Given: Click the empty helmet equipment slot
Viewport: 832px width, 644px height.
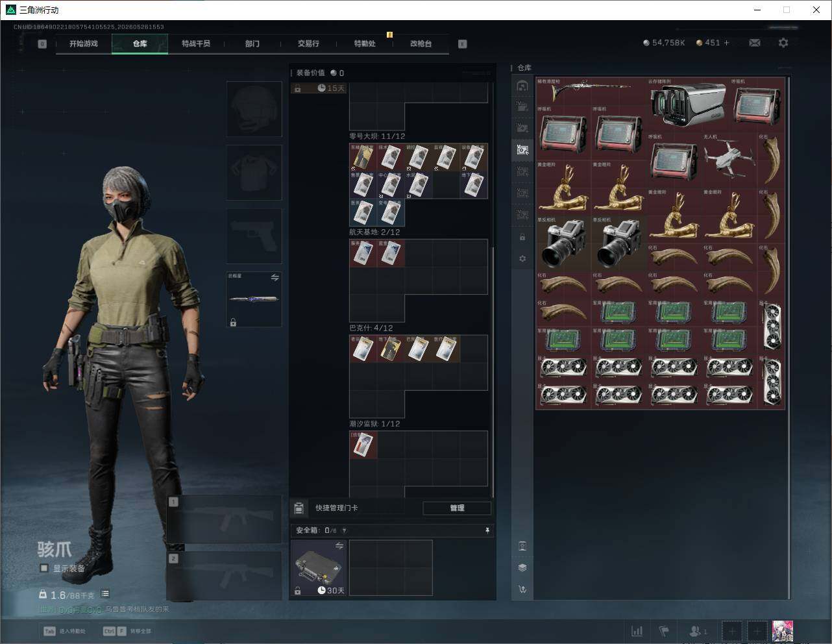Looking at the screenshot, I should point(254,109).
